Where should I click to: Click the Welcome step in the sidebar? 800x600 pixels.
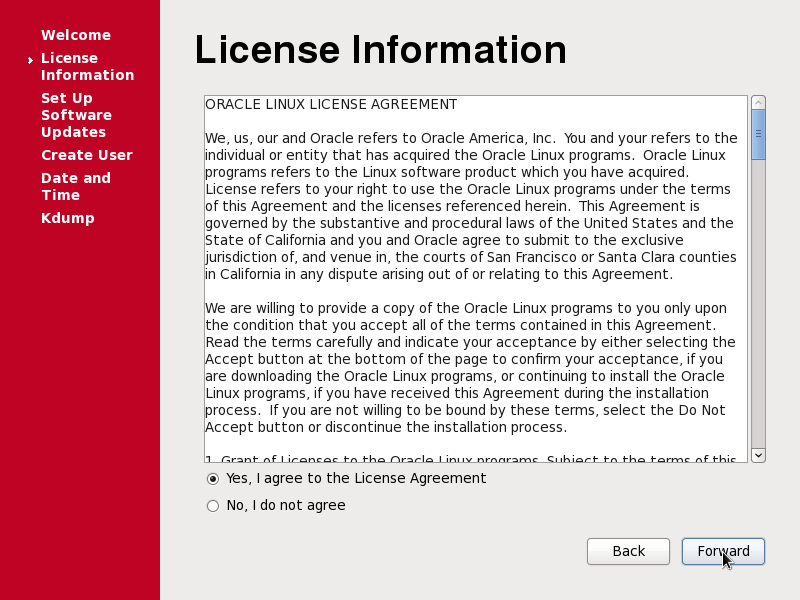pyautogui.click(x=76, y=35)
